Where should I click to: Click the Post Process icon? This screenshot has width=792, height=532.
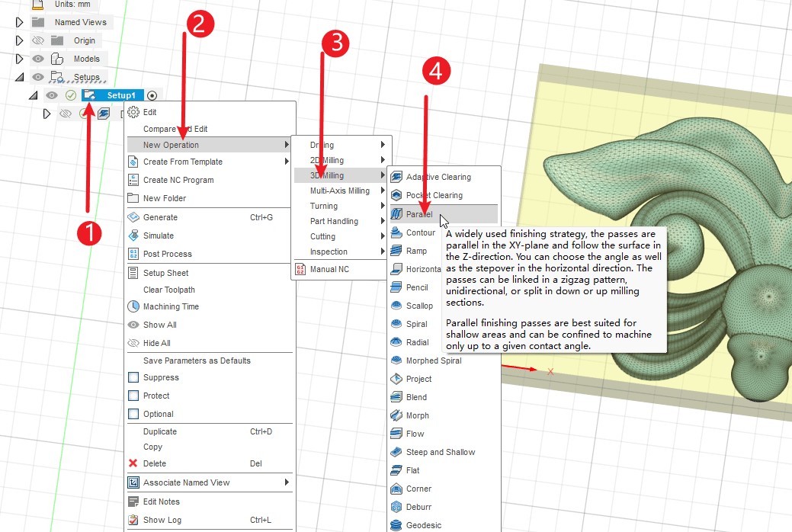[133, 254]
